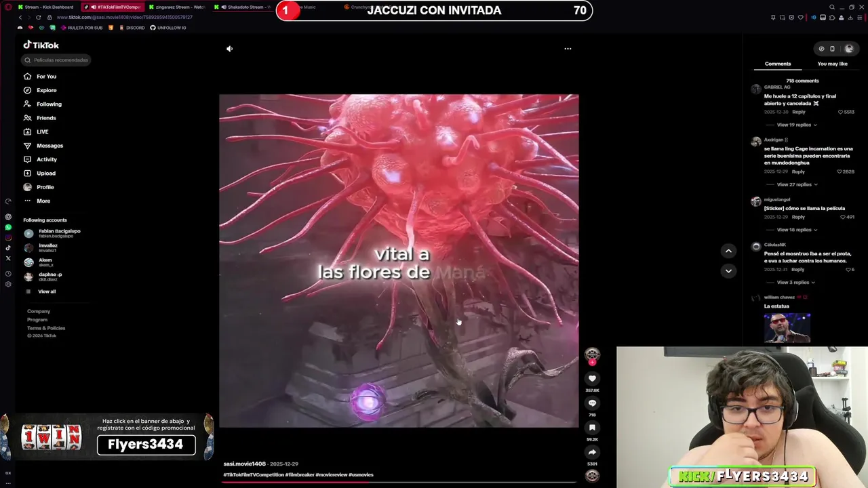Open the browser downloads icon
Image resolution: width=868 pixels, height=488 pixels.
click(x=850, y=18)
